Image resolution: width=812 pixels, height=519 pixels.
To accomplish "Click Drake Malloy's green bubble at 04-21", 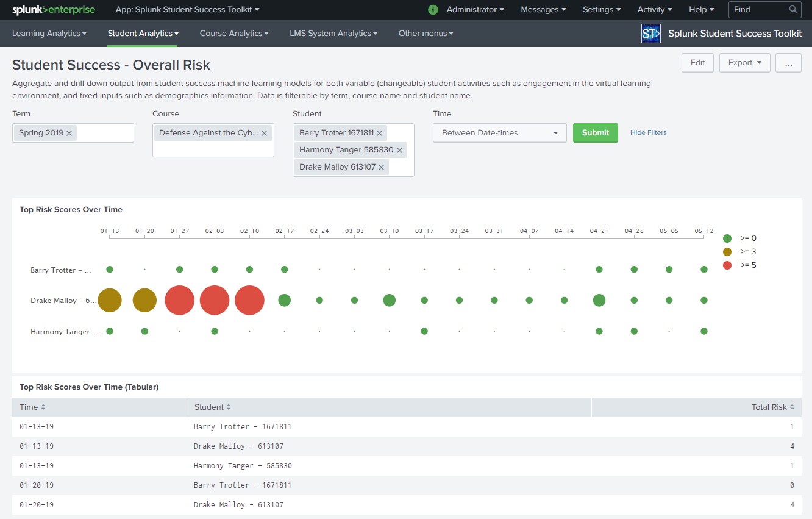I will click(599, 300).
